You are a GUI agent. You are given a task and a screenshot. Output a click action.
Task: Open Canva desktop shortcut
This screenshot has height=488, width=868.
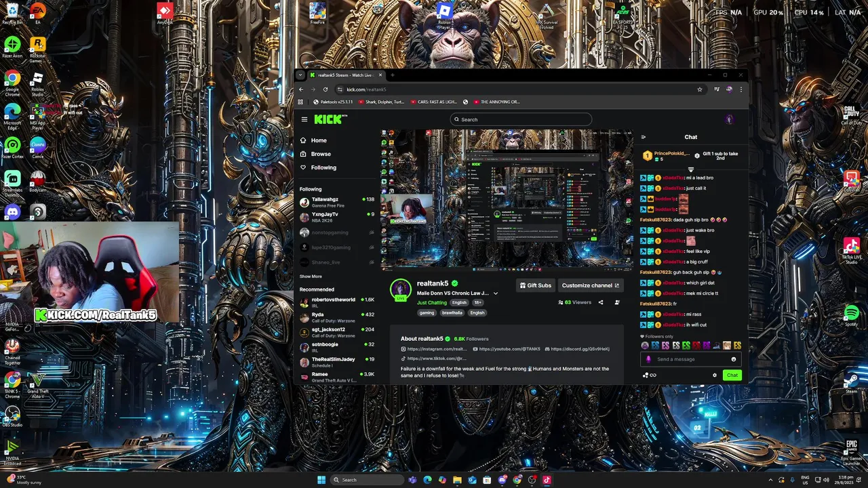click(x=37, y=148)
